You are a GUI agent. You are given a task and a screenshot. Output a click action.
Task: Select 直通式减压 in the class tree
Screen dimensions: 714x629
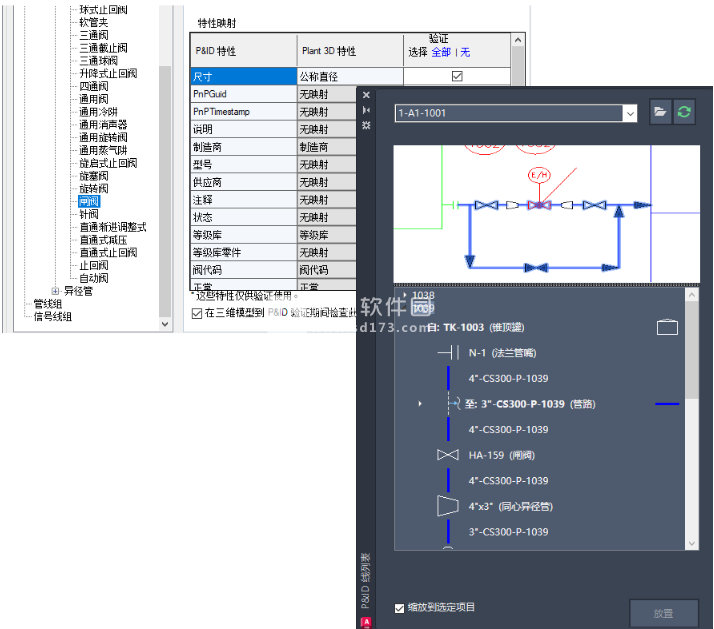click(x=103, y=240)
